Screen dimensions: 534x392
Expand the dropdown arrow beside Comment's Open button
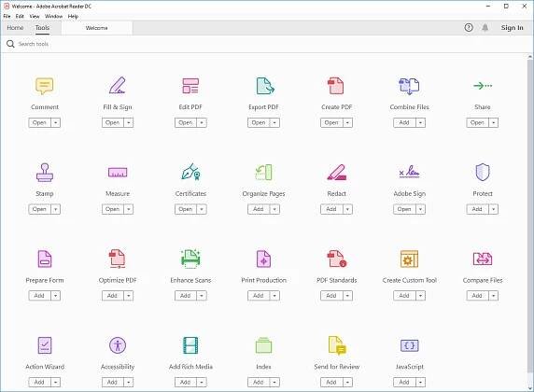[55, 122]
